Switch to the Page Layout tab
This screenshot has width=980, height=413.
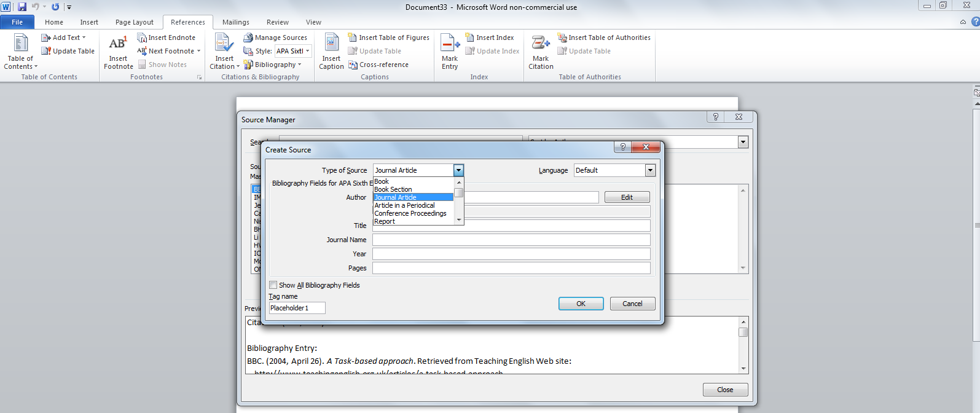point(134,22)
